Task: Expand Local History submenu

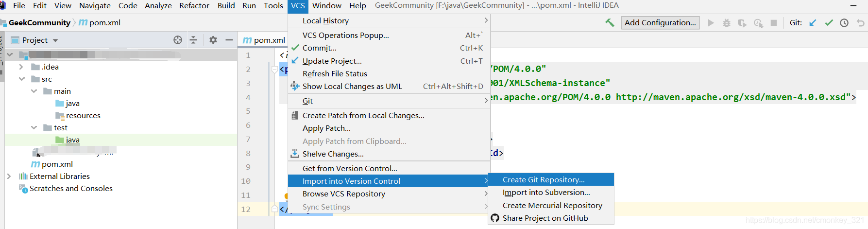Action: tap(389, 21)
